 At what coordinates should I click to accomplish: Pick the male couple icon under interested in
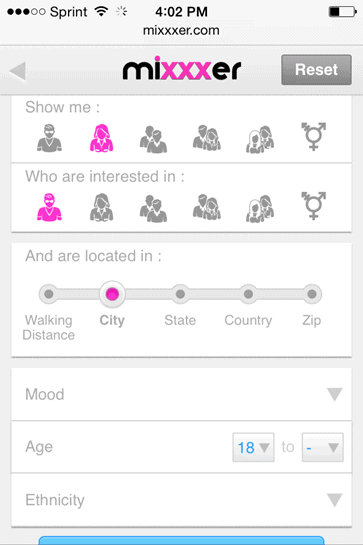coord(153,209)
